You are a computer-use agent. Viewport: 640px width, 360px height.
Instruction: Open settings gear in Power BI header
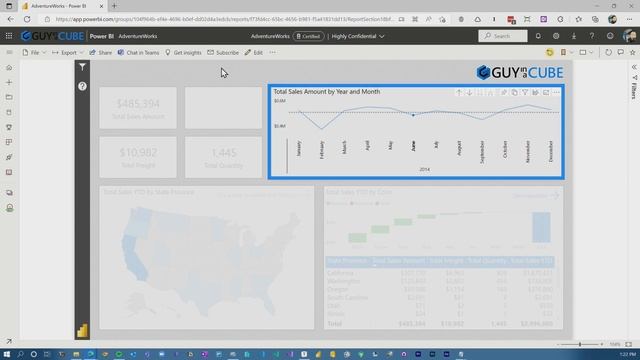point(556,36)
